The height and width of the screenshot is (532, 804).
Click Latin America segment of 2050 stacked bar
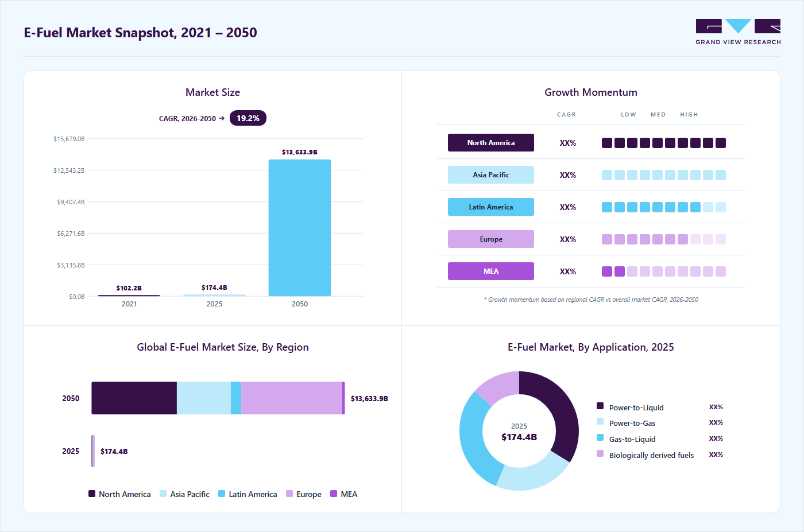(x=236, y=398)
